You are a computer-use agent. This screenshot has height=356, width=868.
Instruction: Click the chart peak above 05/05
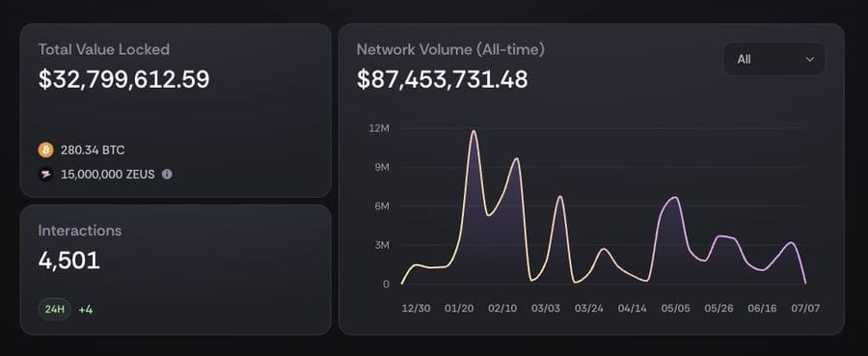[675, 198]
